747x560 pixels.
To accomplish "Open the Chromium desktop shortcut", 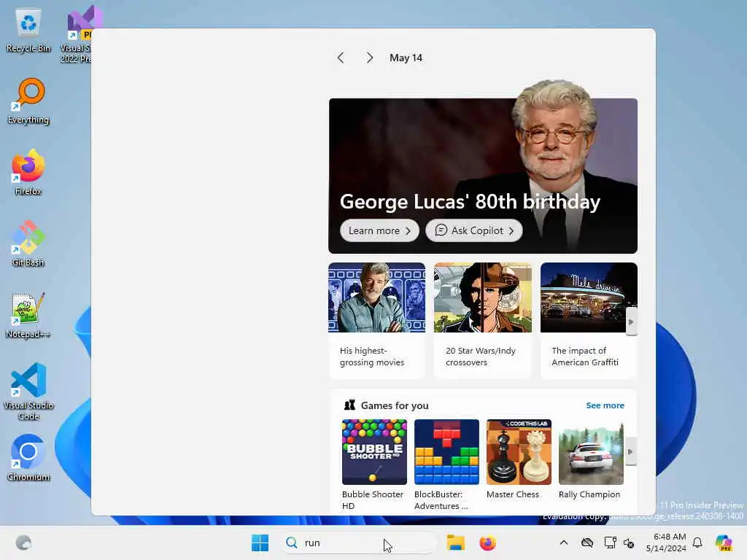I will point(28,458).
